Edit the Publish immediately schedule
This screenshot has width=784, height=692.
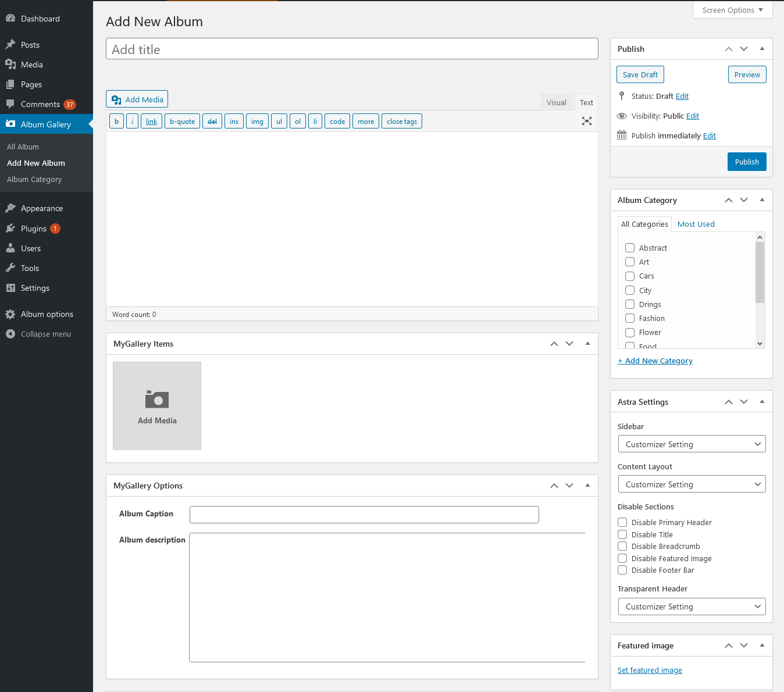click(710, 135)
